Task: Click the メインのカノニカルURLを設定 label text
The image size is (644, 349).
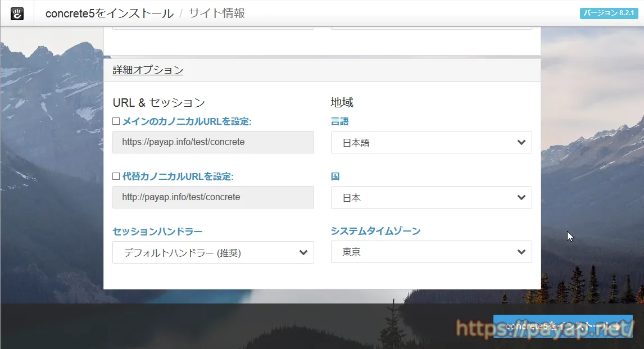Action: 187,121
